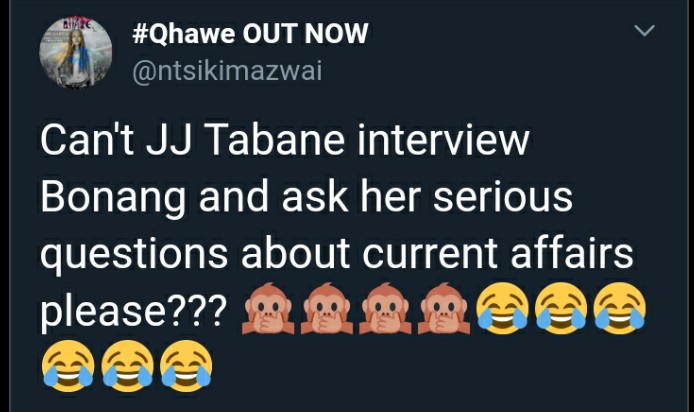This screenshot has height=412, width=694.
Task: Select the '#Qhawe OUT NOW' display name
Action: point(250,34)
